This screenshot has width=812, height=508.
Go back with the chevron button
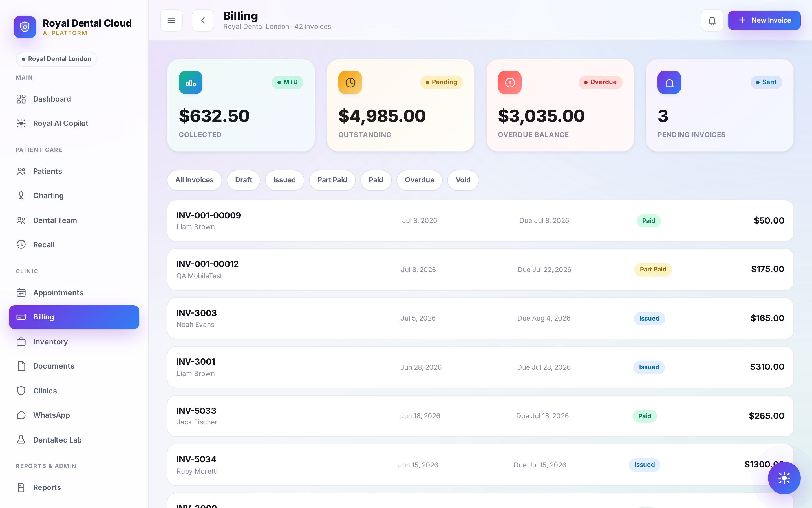coord(203,21)
